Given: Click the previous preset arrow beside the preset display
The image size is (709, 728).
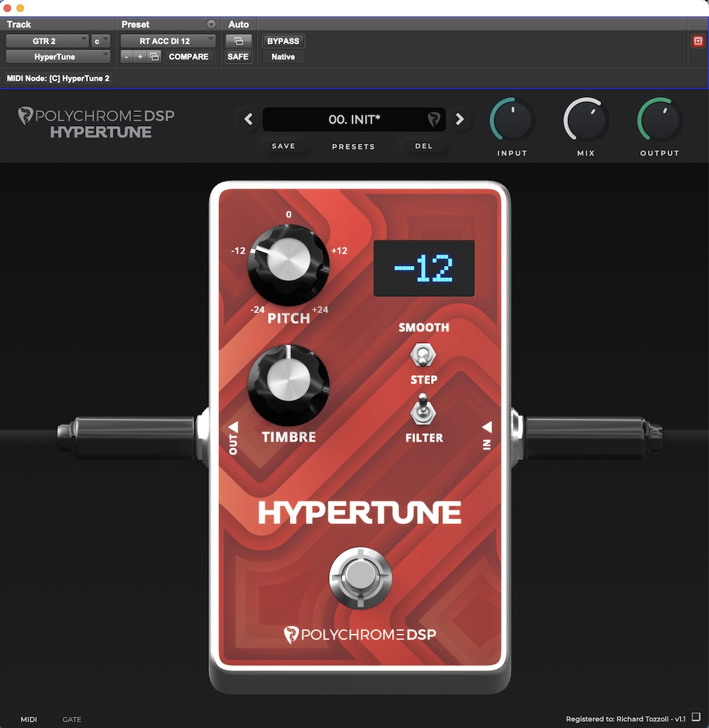Looking at the screenshot, I should (x=248, y=119).
